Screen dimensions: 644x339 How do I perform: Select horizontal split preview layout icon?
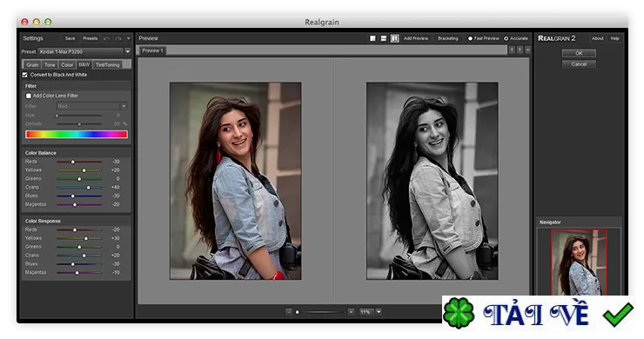(384, 38)
